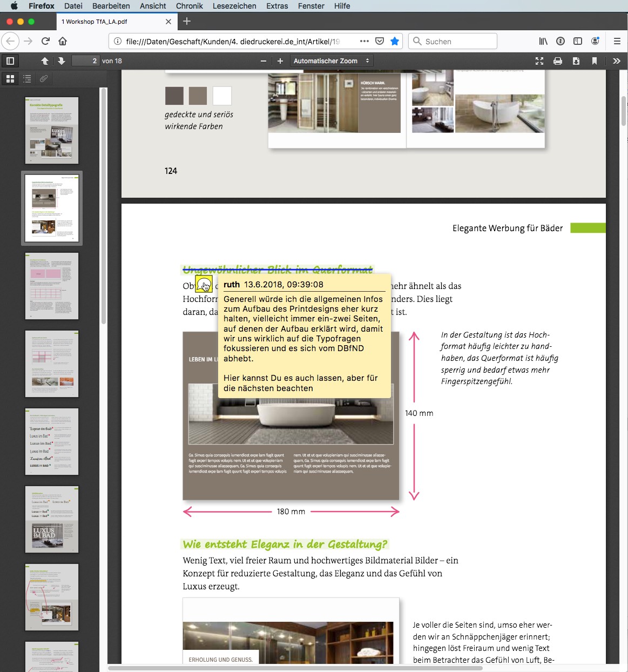Go to next page arrow
The image size is (628, 672).
[x=62, y=61]
